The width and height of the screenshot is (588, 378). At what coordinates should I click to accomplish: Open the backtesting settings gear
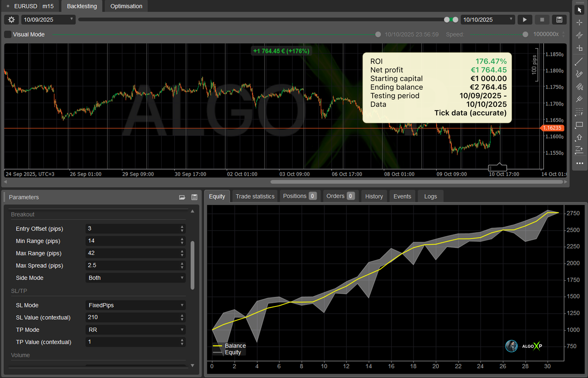point(11,20)
